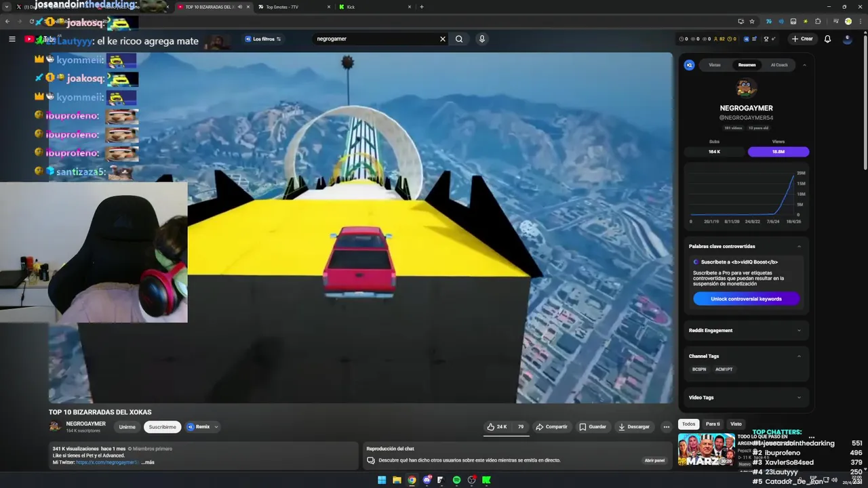This screenshot has height=488, width=868.
Task: Mute the playing audio tab
Action: coord(239,7)
